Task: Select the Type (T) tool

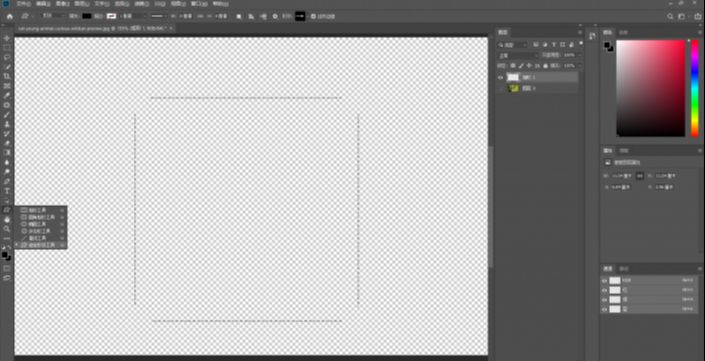Action: [x=7, y=191]
